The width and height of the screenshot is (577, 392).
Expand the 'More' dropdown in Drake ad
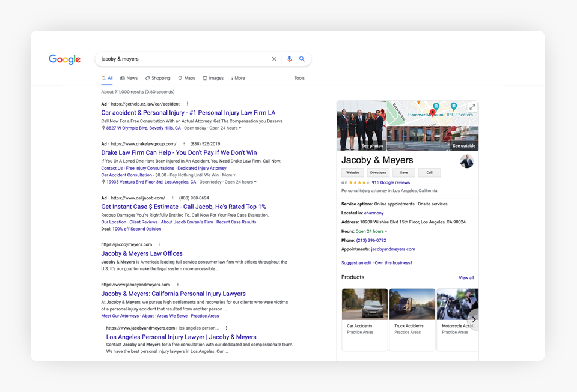228,175
